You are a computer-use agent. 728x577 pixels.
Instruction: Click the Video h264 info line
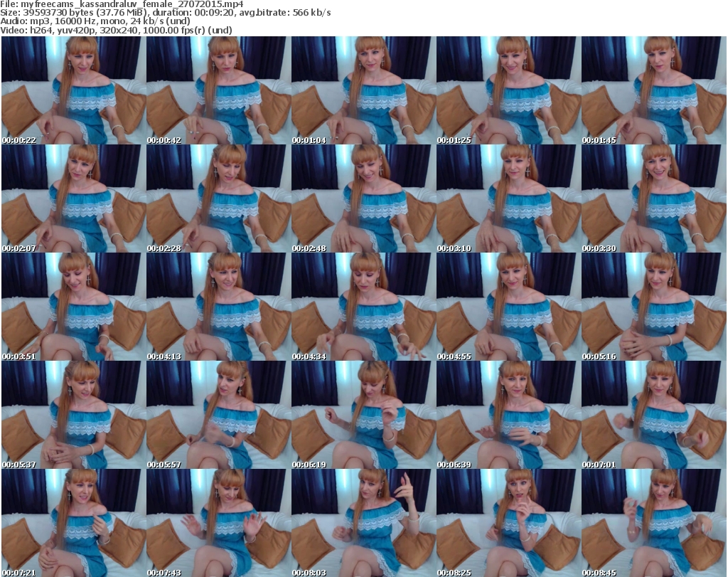point(117,30)
